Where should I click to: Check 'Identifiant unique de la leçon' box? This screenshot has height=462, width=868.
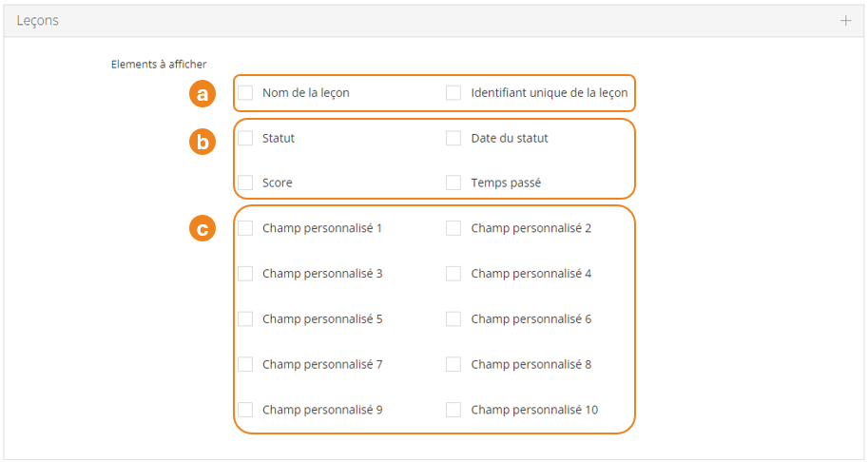tap(453, 93)
